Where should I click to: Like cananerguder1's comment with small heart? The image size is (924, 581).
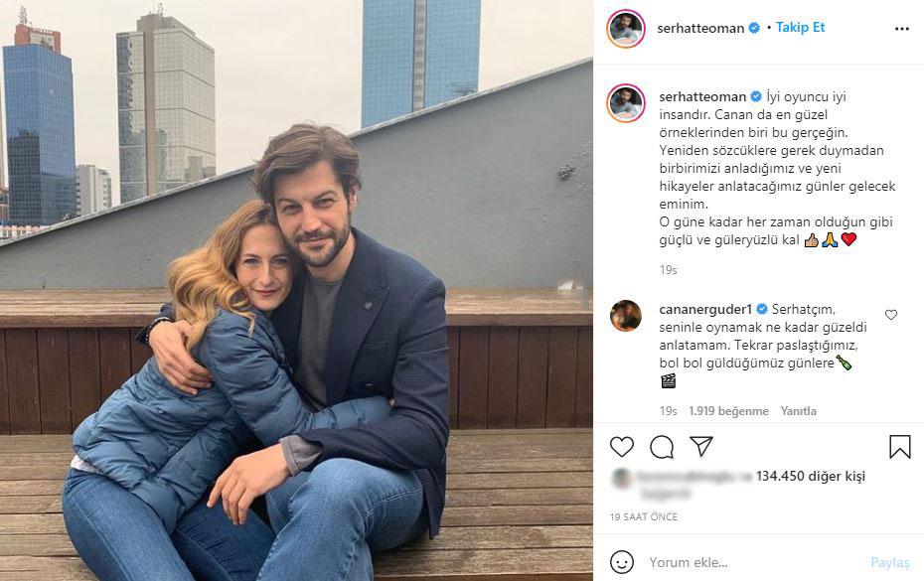[x=891, y=315]
